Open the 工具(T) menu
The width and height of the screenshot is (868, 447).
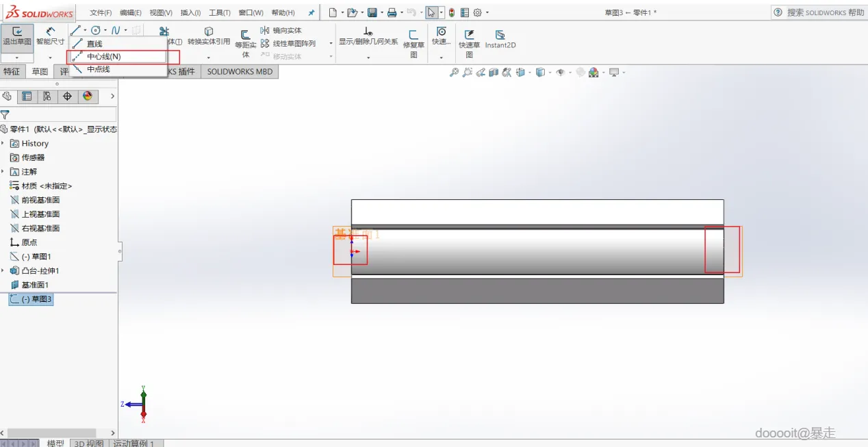[x=220, y=13]
